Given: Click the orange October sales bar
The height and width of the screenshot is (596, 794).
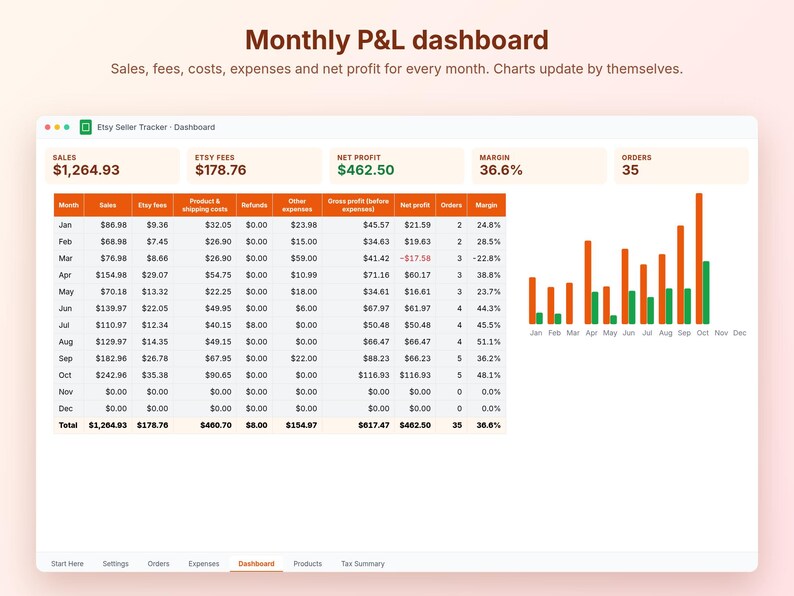Looking at the screenshot, I should pos(699,258).
